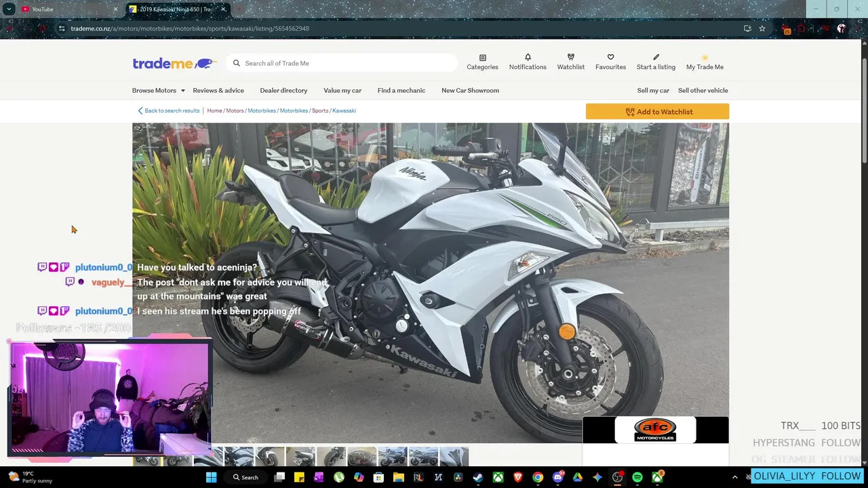Click the taskbar Search box
The width and height of the screenshot is (868, 488).
coord(246,477)
